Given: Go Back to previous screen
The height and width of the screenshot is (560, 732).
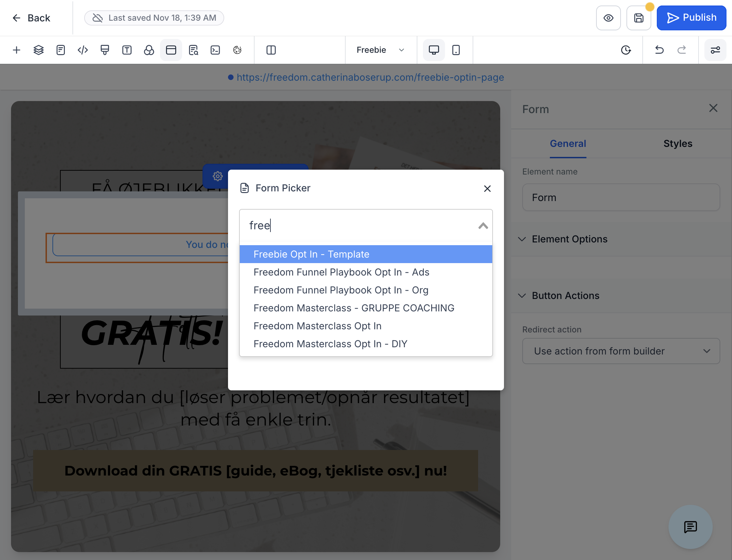Looking at the screenshot, I should click(31, 18).
